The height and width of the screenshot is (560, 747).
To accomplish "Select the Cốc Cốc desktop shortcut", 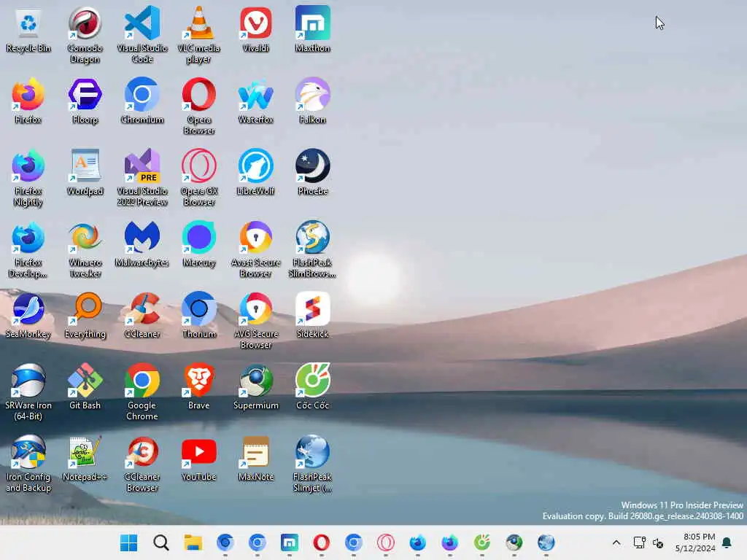I will tap(312, 387).
